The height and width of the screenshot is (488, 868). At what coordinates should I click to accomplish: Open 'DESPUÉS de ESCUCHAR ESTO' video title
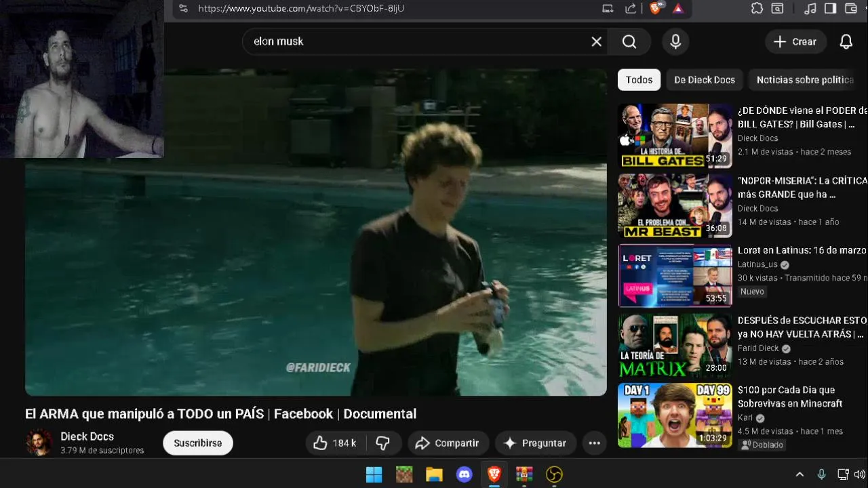point(802,327)
